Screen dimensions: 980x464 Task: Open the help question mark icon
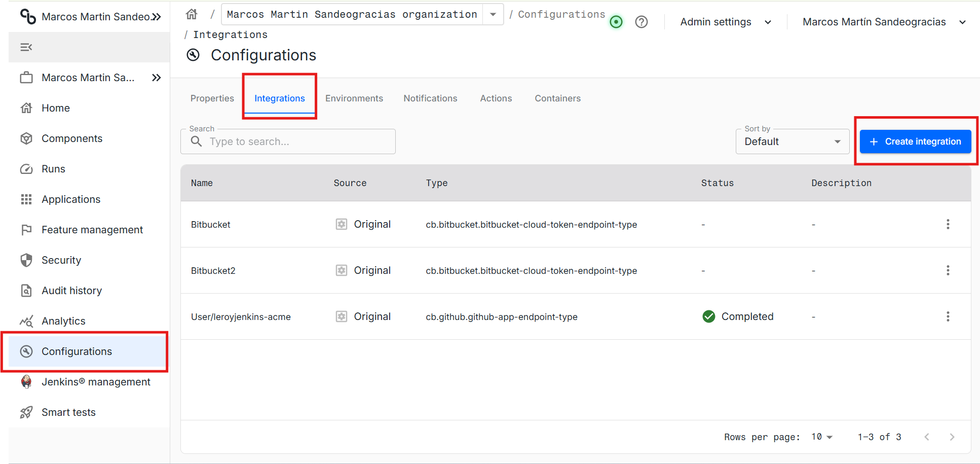[x=641, y=22]
